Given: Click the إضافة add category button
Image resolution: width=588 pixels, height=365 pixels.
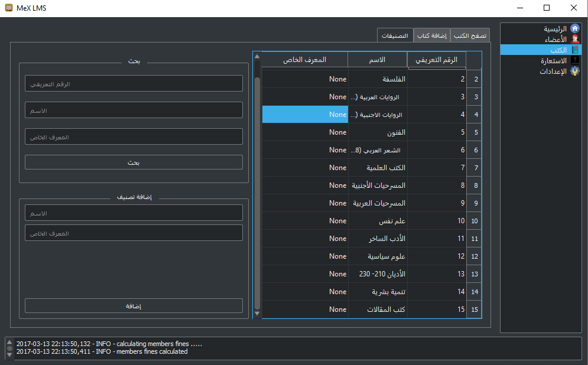Looking at the screenshot, I should (x=134, y=306).
